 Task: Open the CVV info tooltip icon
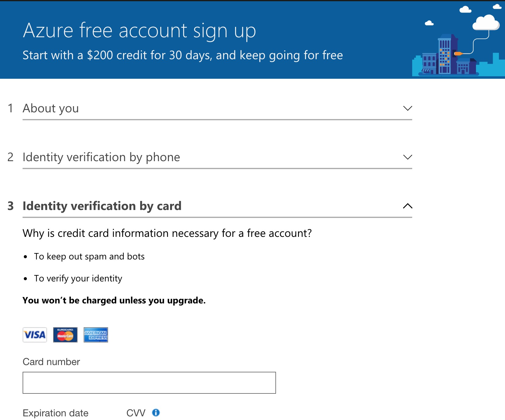[x=156, y=413]
